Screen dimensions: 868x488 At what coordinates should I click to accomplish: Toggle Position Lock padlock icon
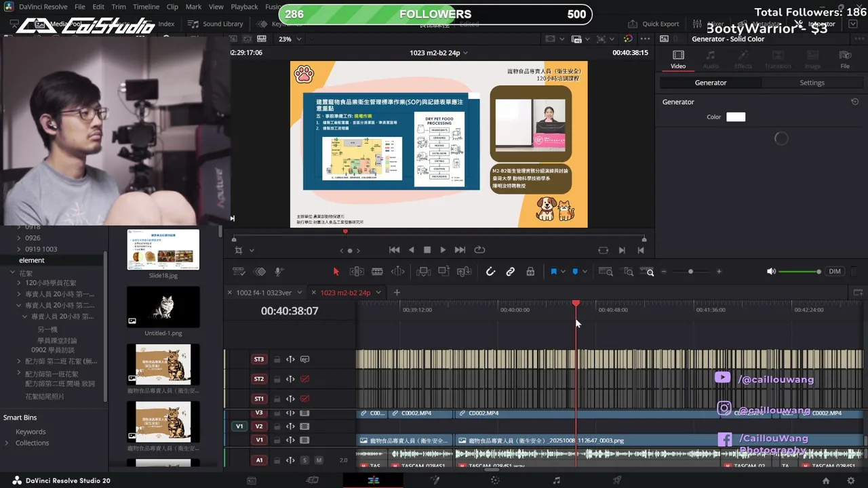point(530,272)
